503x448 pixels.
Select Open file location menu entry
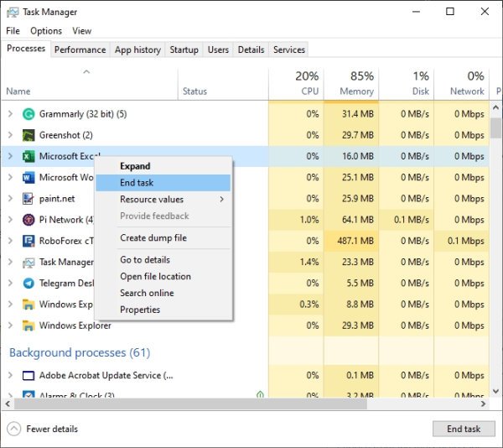tap(155, 276)
